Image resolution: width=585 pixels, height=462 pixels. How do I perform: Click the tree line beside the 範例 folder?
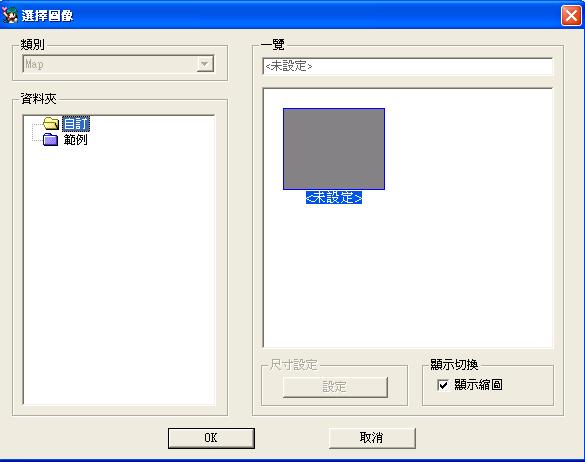(x=37, y=140)
